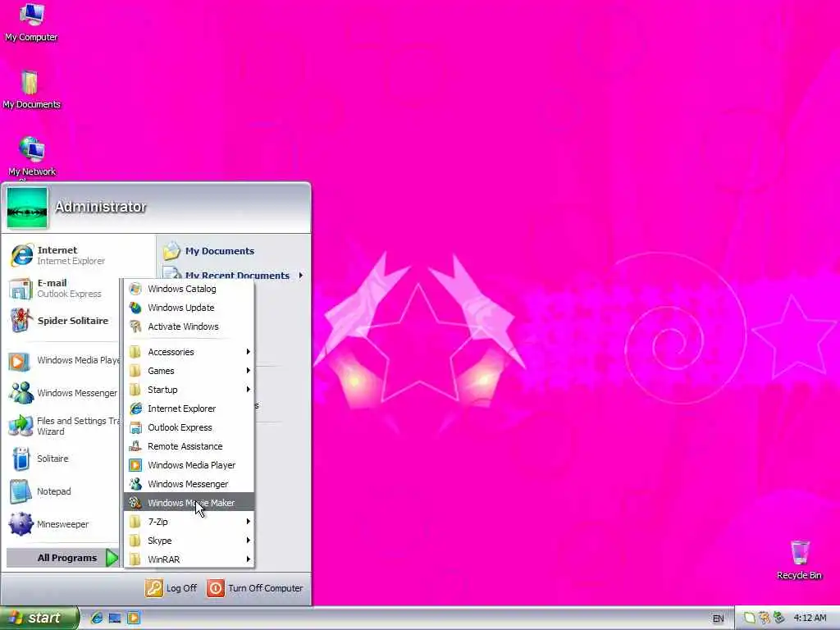This screenshot has height=630, width=840.
Task: Click the 4:12 AM clock
Action: pos(810,619)
